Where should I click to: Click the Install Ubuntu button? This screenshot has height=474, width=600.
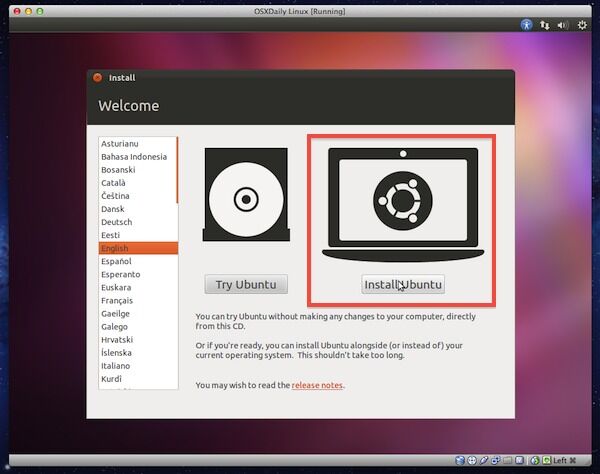[x=403, y=284]
